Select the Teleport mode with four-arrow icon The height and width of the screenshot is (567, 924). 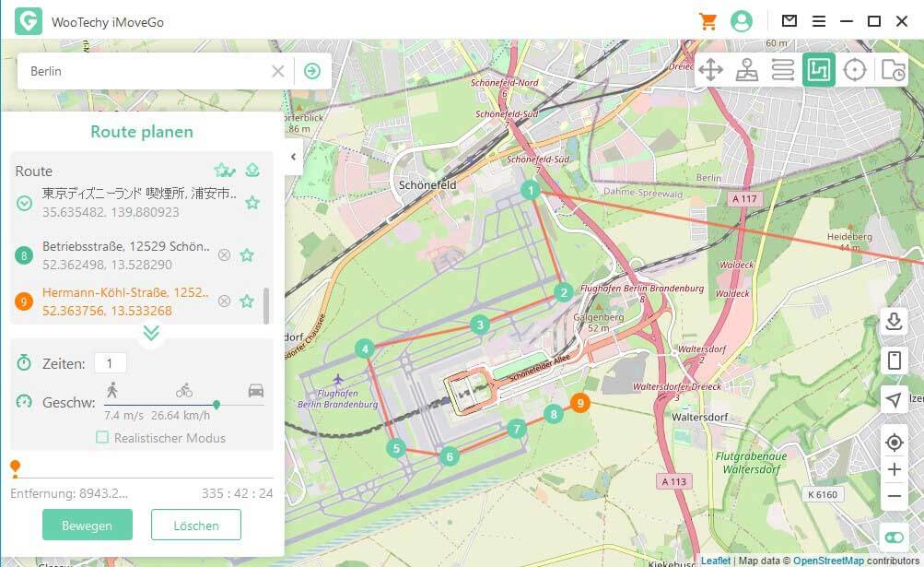tap(712, 68)
